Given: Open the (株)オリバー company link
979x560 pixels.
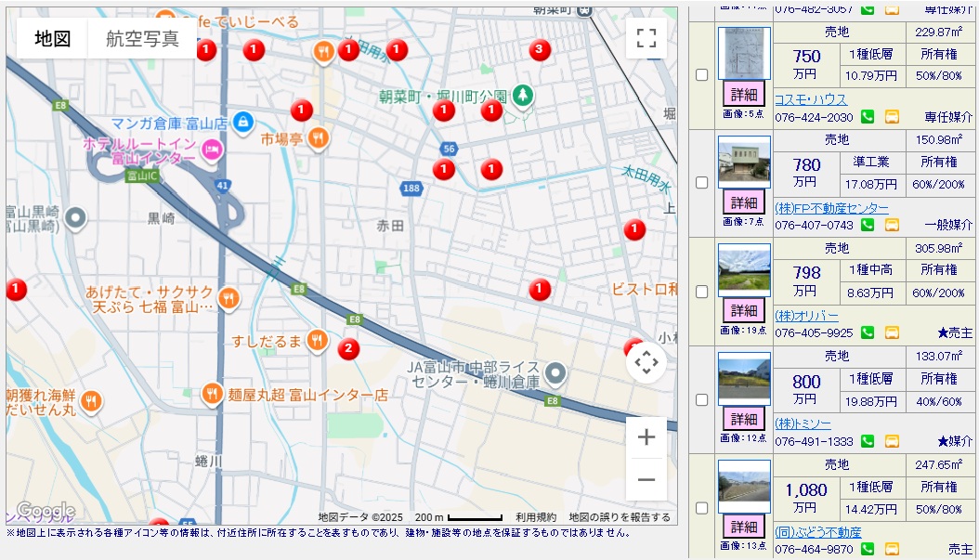Looking at the screenshot, I should (806, 316).
